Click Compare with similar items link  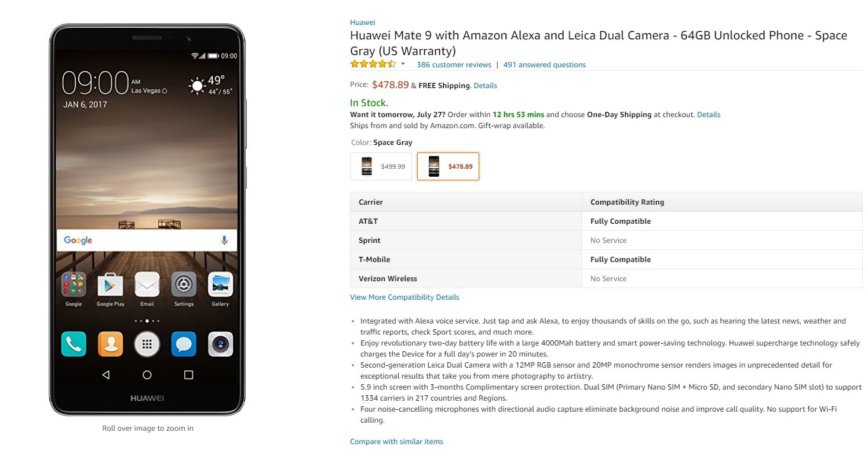click(x=396, y=442)
